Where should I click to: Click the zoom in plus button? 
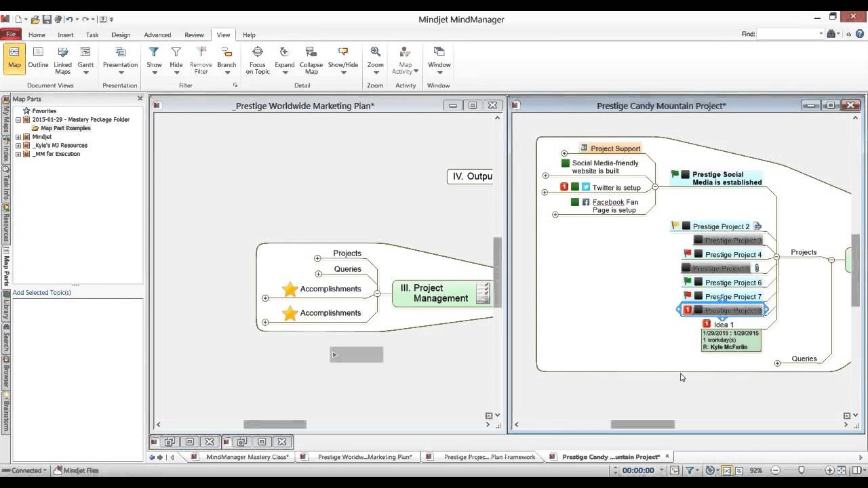click(x=829, y=470)
